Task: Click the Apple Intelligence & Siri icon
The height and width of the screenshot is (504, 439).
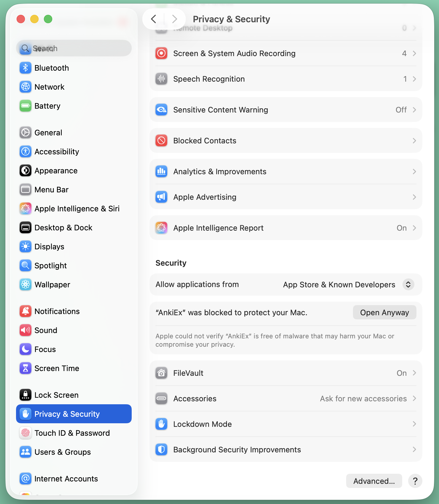Action: [x=26, y=209]
